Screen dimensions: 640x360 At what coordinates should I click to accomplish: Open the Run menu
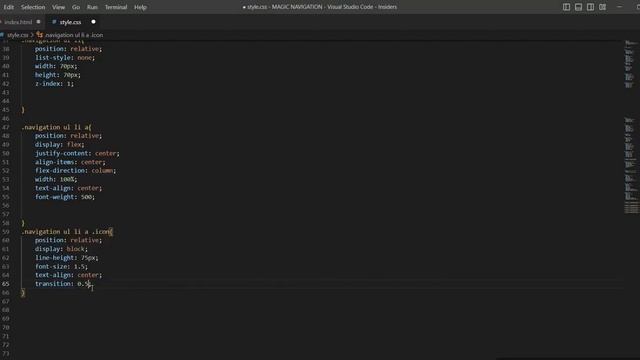92,7
